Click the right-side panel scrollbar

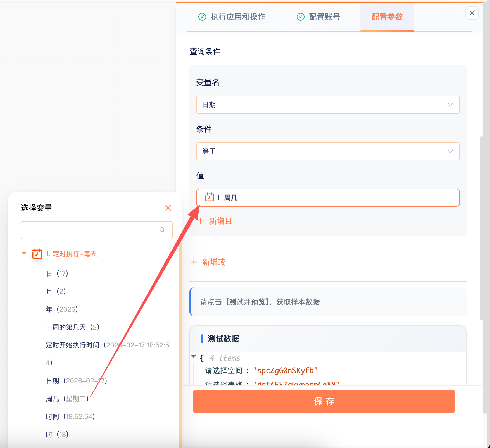481,228
